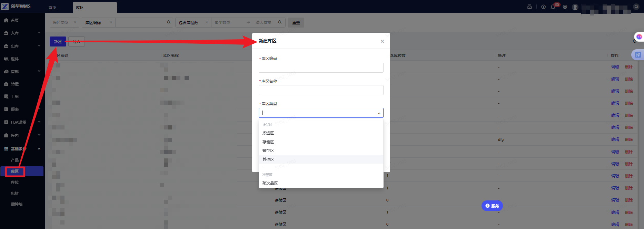644x229 pixels.
Task: Click 编辑 in the dfg row
Action: 615,139
